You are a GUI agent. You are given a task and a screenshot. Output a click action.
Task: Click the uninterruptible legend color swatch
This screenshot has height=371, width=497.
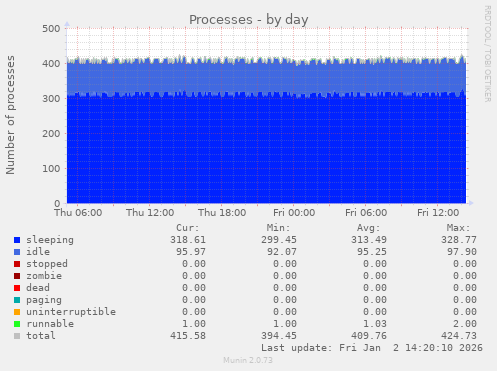17,312
